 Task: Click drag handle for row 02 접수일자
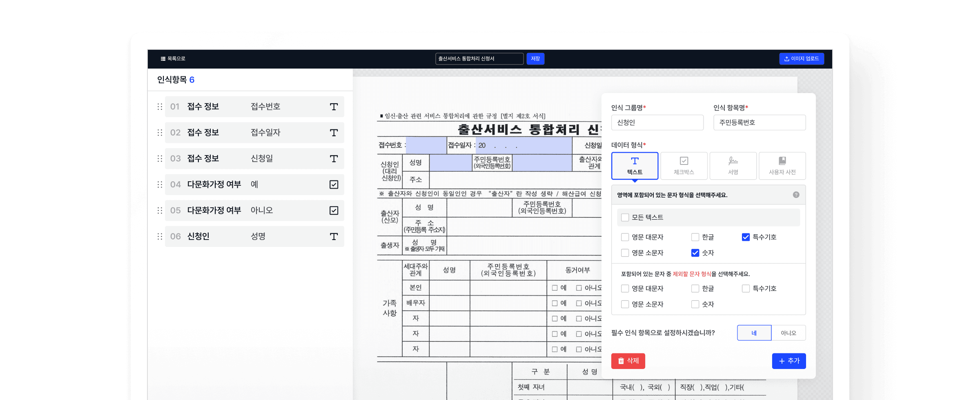tap(160, 133)
